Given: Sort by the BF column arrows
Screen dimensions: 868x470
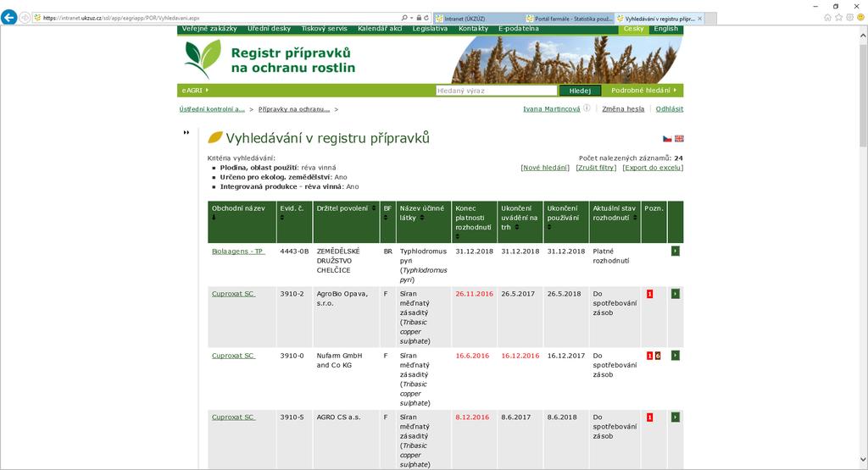Looking at the screenshot, I should [x=386, y=218].
